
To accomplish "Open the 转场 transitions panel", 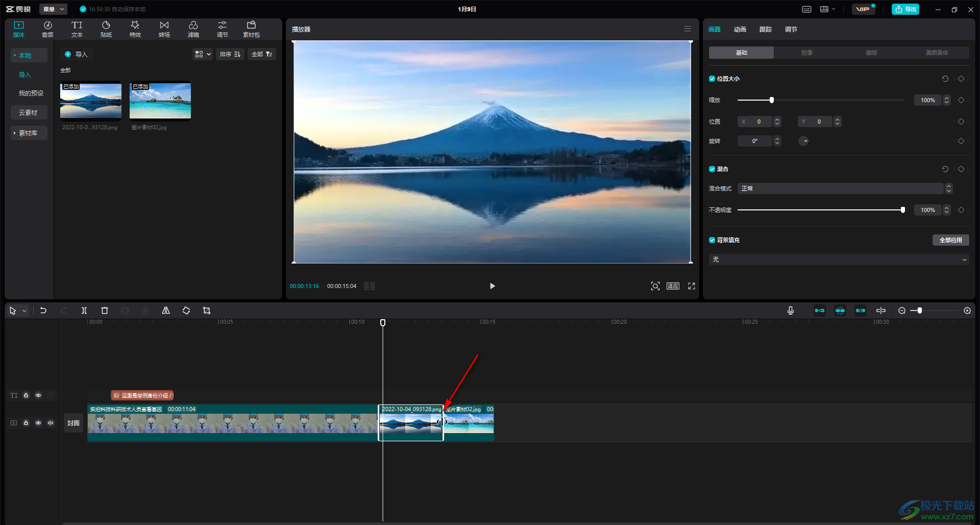I will (x=164, y=29).
